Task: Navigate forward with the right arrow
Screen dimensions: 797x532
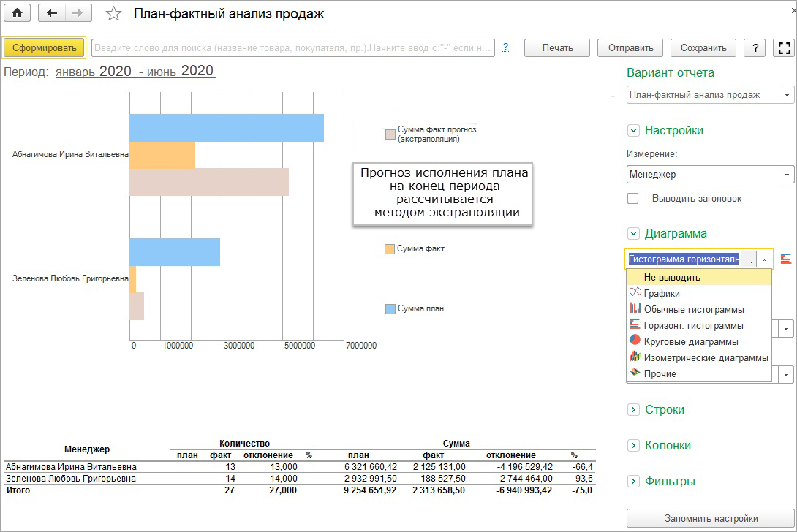Action: [78, 13]
